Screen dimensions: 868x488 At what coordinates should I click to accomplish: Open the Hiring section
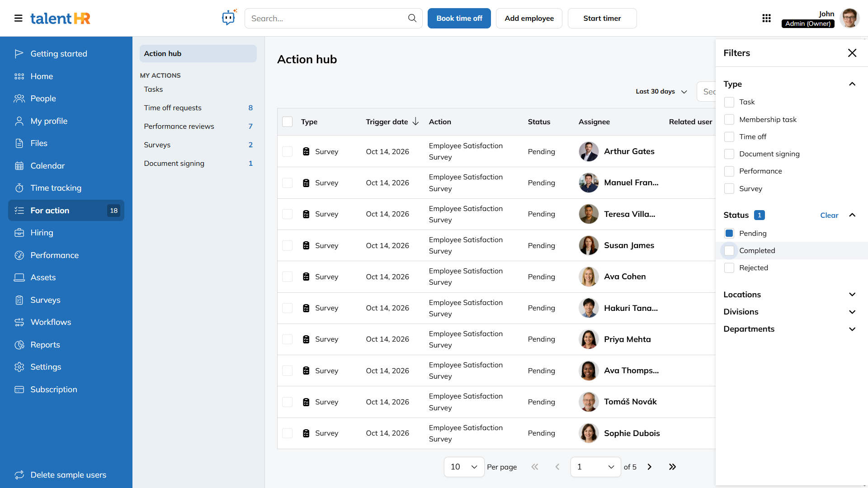point(66,233)
